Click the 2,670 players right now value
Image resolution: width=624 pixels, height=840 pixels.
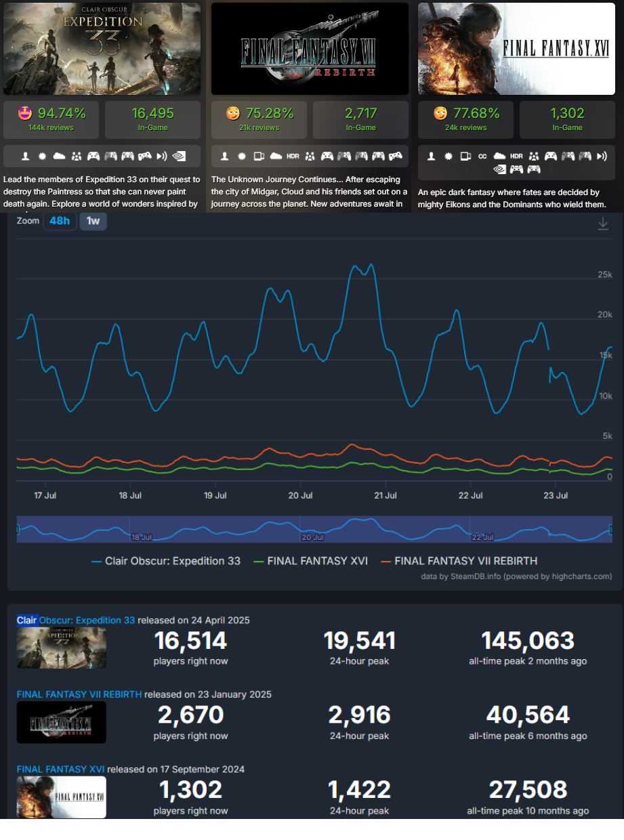[x=190, y=715]
